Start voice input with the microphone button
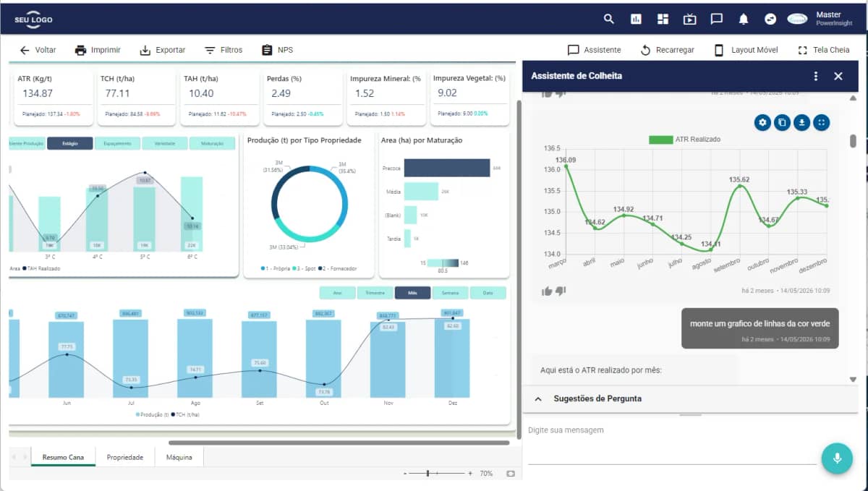Viewport: 868px width, 491px height. pos(837,458)
